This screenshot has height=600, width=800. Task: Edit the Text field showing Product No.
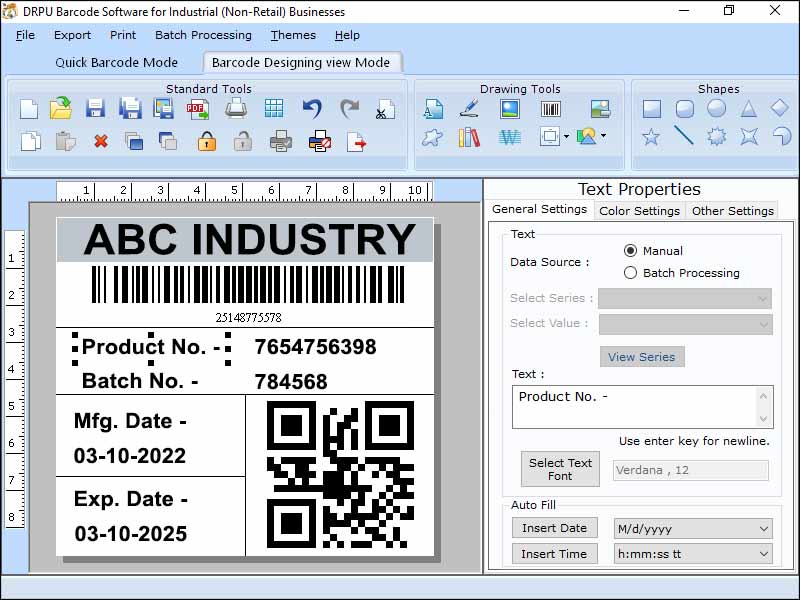[641, 405]
